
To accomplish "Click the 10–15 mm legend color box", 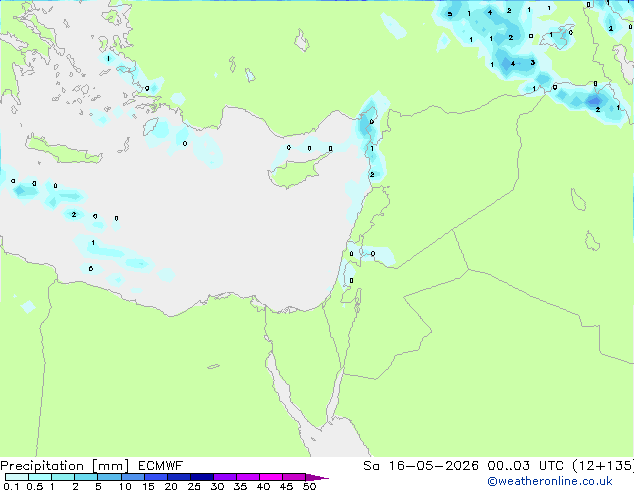I will (x=133, y=477).
